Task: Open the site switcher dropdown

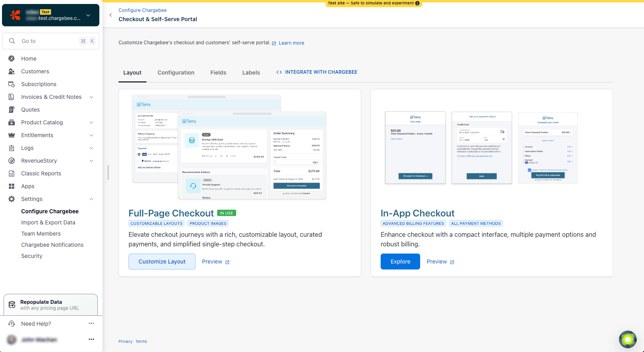Action: click(x=88, y=15)
